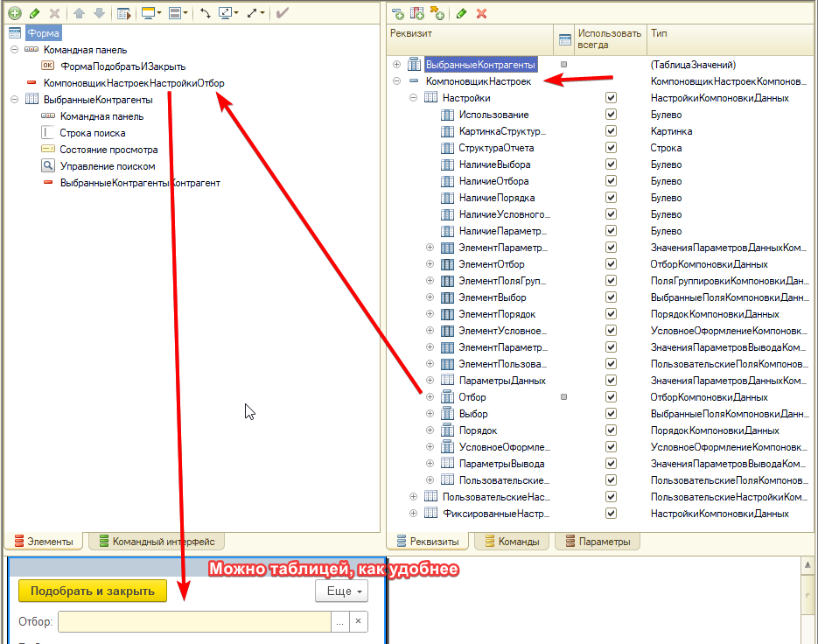818x644 pixels.
Task: Open the Команды tab
Action: click(512, 542)
